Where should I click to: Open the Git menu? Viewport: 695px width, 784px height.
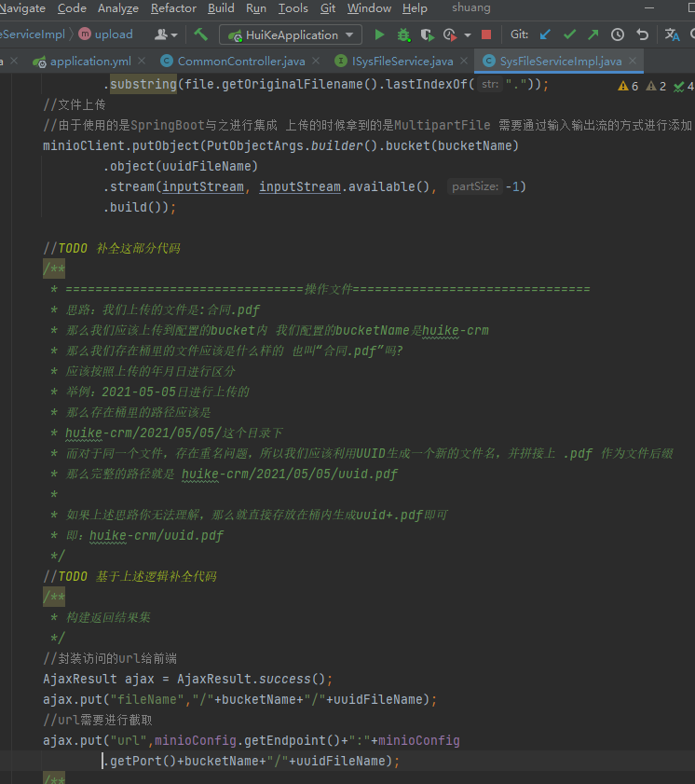[328, 8]
